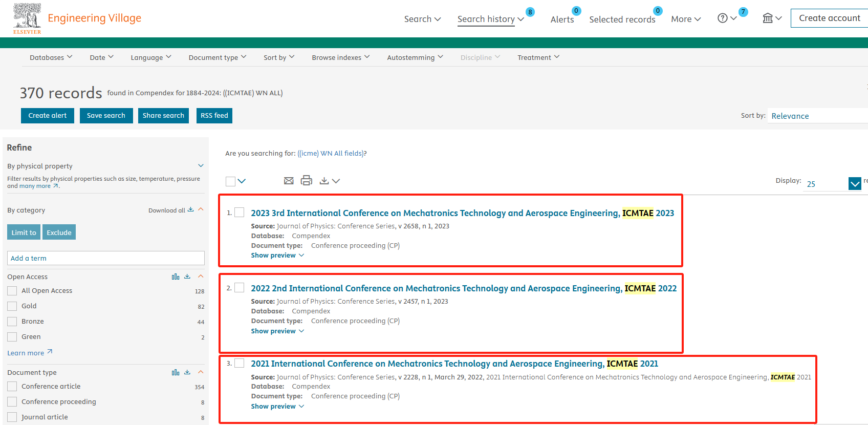Viewport: 868px width, 425px height.
Task: Open the Language filter dropdown
Action: pyautogui.click(x=151, y=57)
